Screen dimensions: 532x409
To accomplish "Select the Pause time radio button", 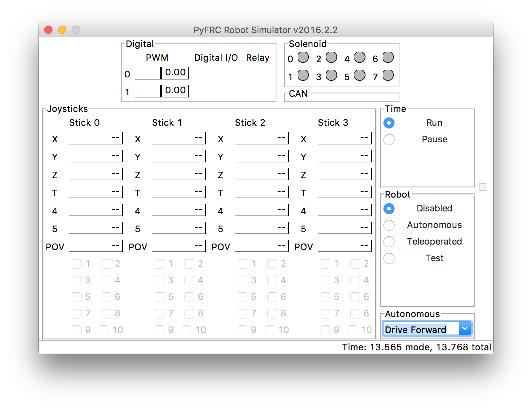I will pos(389,140).
